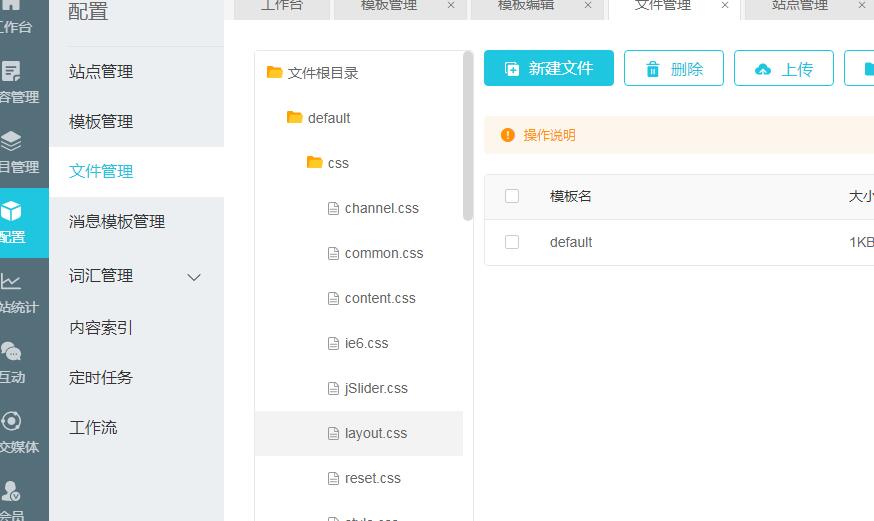Open 站点管理 in the config menu
The height and width of the screenshot is (521, 874).
coord(101,72)
